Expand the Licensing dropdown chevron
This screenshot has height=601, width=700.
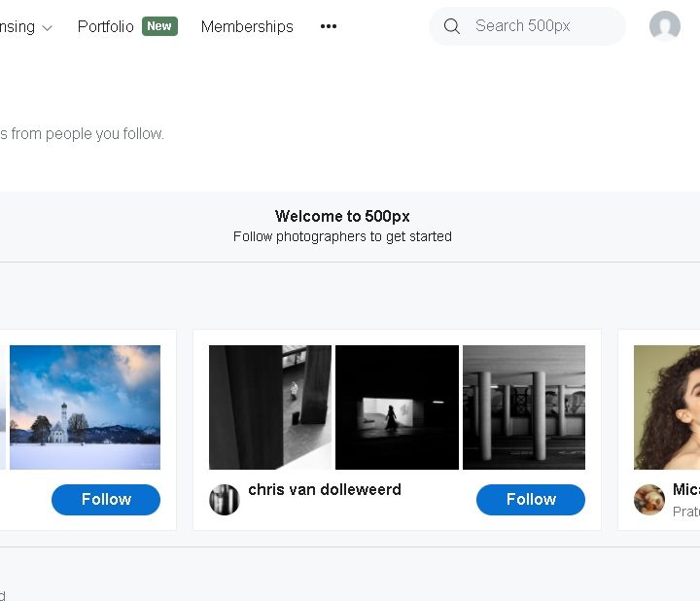48,27
